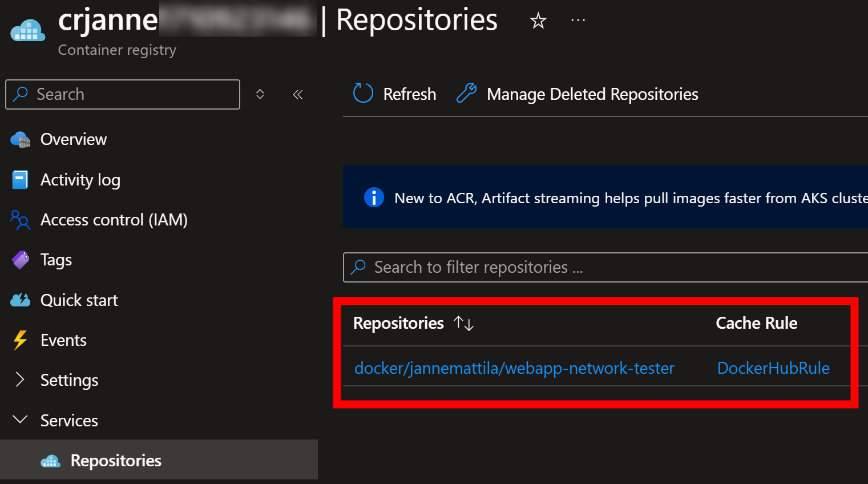Click the magnifier icon in sidebar search
The height and width of the screenshot is (484, 868).
(x=21, y=94)
